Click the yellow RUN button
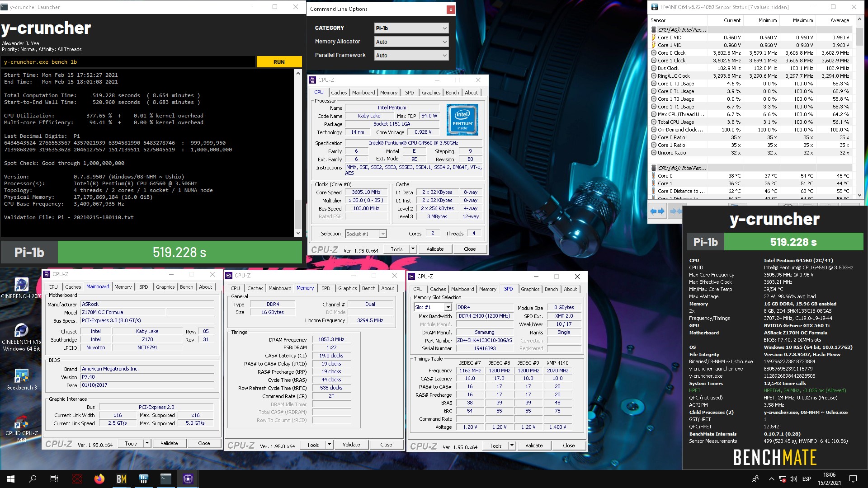Image resolution: width=868 pixels, height=488 pixels. click(279, 62)
